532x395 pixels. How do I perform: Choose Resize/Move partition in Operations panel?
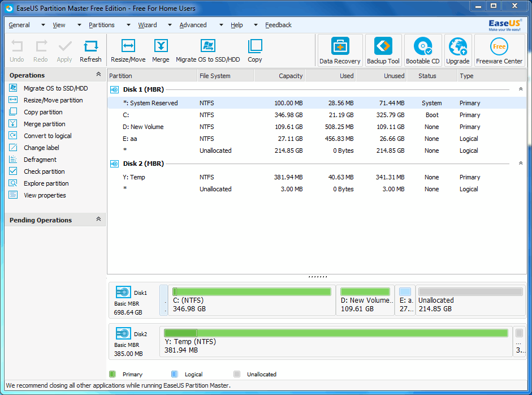pos(53,100)
